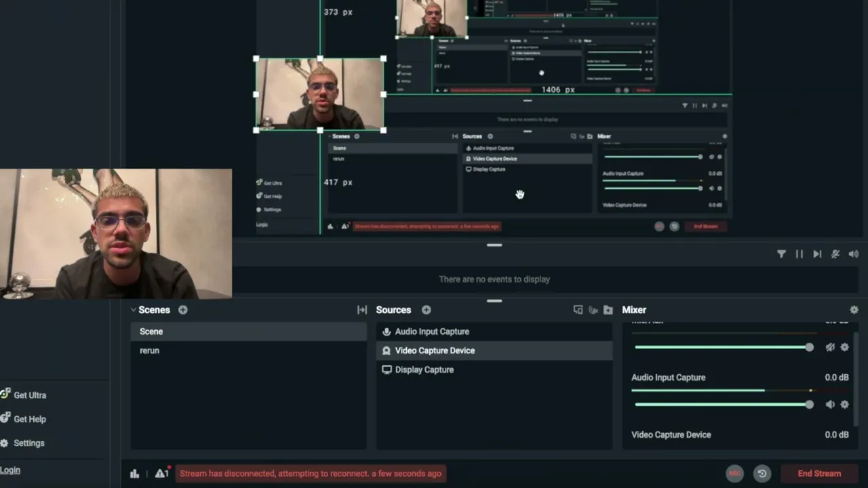Click the Scenes panel title
This screenshot has width=868, height=488.
coord(154,310)
